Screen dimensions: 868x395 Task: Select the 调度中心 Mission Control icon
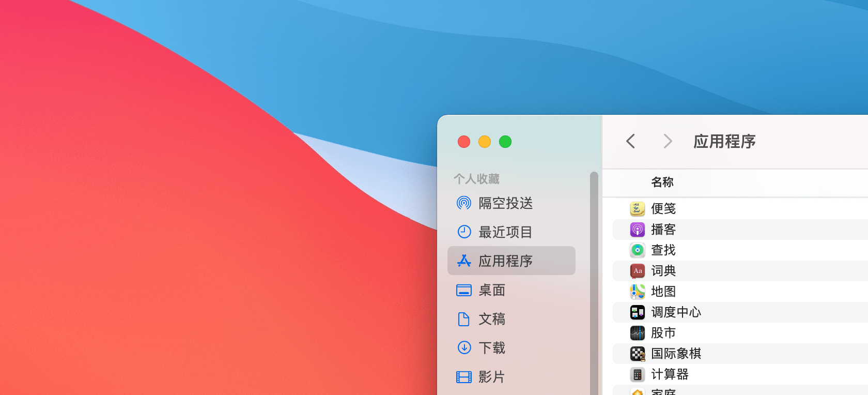pos(638,312)
